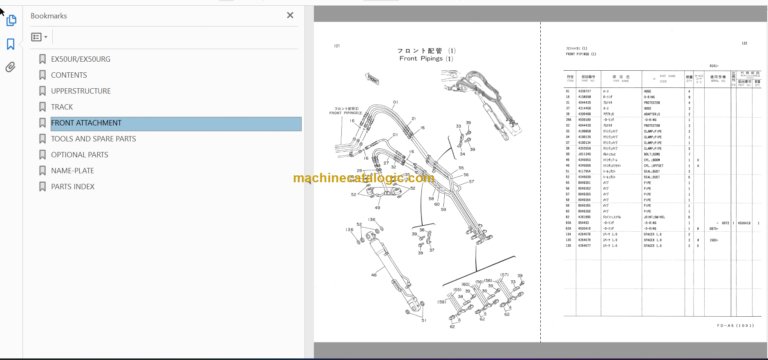Click the bookmark icon beside NAME-PLATE
The width and height of the screenshot is (768, 360).
click(x=43, y=170)
